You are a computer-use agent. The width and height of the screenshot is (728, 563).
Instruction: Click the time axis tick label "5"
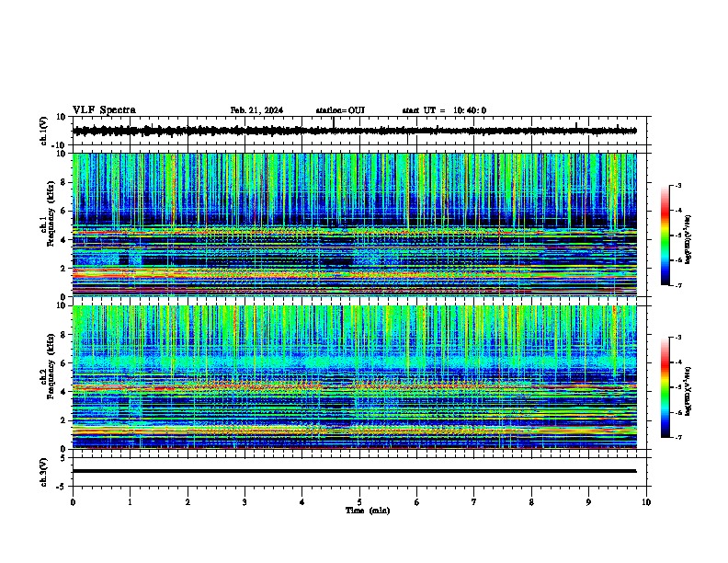pyautogui.click(x=359, y=502)
